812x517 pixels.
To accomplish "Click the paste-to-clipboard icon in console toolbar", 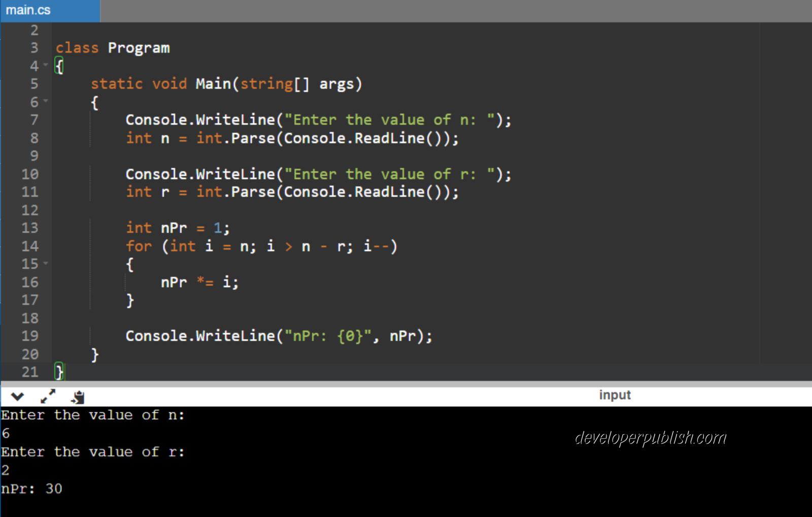I will click(x=77, y=397).
